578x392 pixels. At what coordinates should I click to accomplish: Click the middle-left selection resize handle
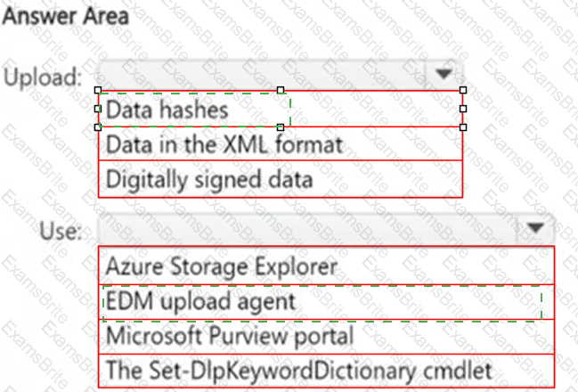coord(98,109)
